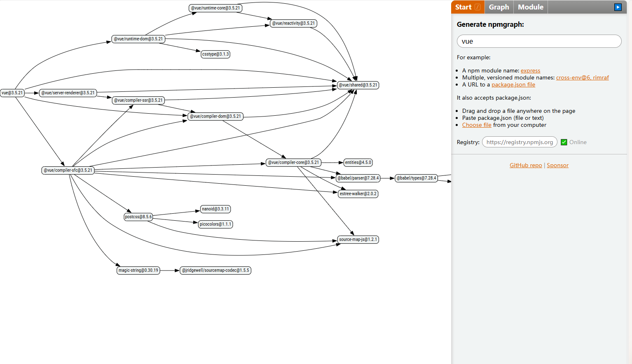Click the @vue/reactivity@3.5.21 node

click(293, 23)
